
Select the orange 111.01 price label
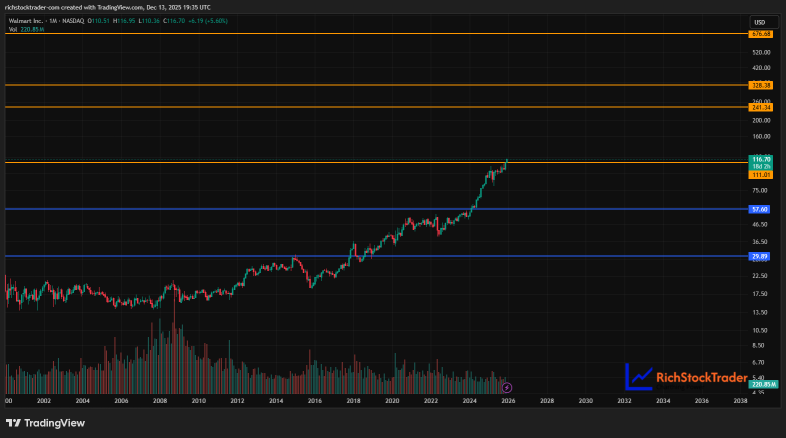click(x=760, y=175)
